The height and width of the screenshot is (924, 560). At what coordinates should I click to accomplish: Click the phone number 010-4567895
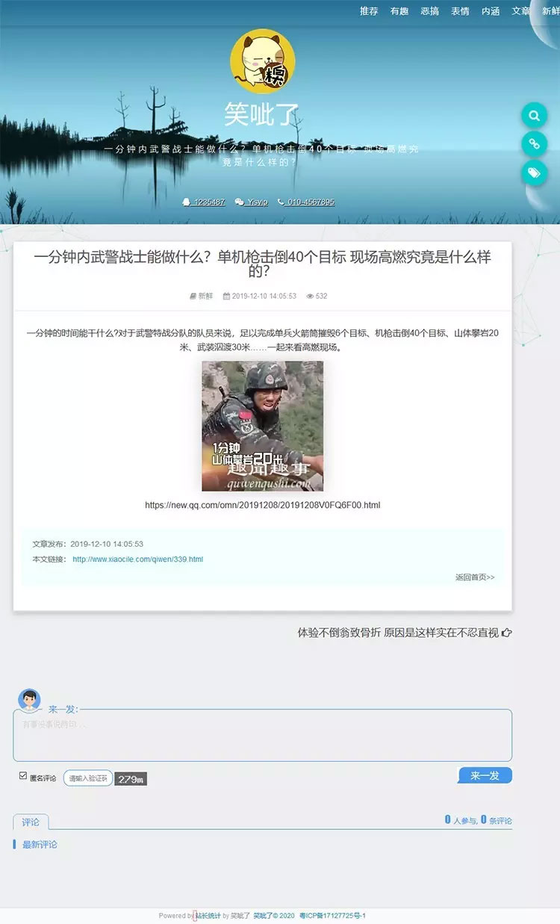(x=306, y=202)
